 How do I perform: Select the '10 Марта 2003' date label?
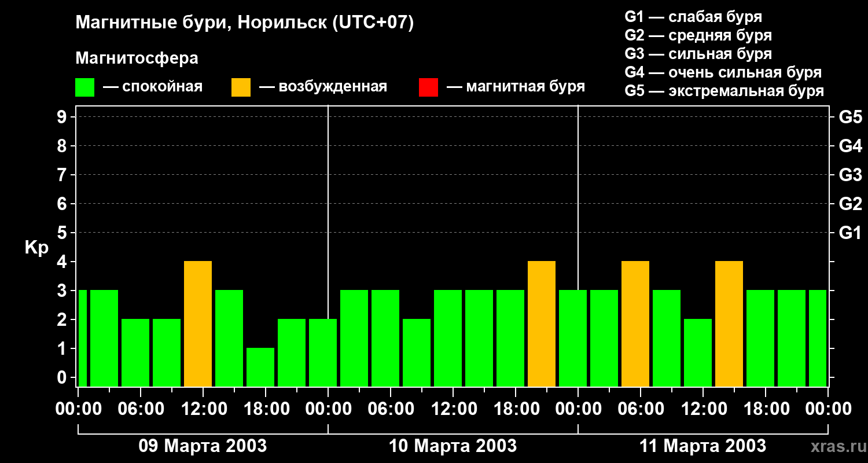[453, 446]
